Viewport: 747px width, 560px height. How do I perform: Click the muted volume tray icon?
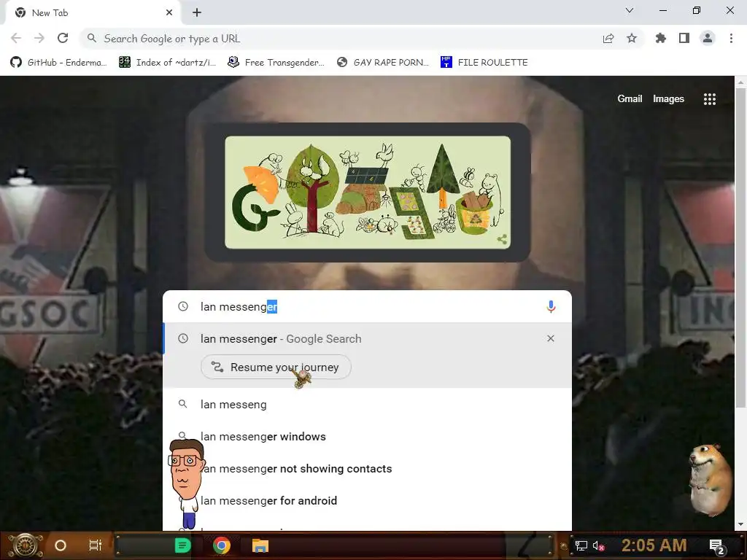pos(599,545)
